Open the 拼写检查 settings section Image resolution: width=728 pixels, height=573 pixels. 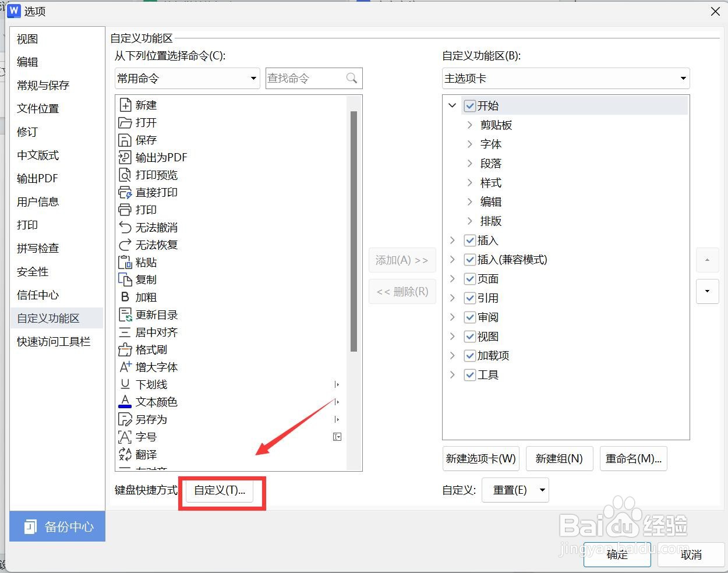[37, 248]
